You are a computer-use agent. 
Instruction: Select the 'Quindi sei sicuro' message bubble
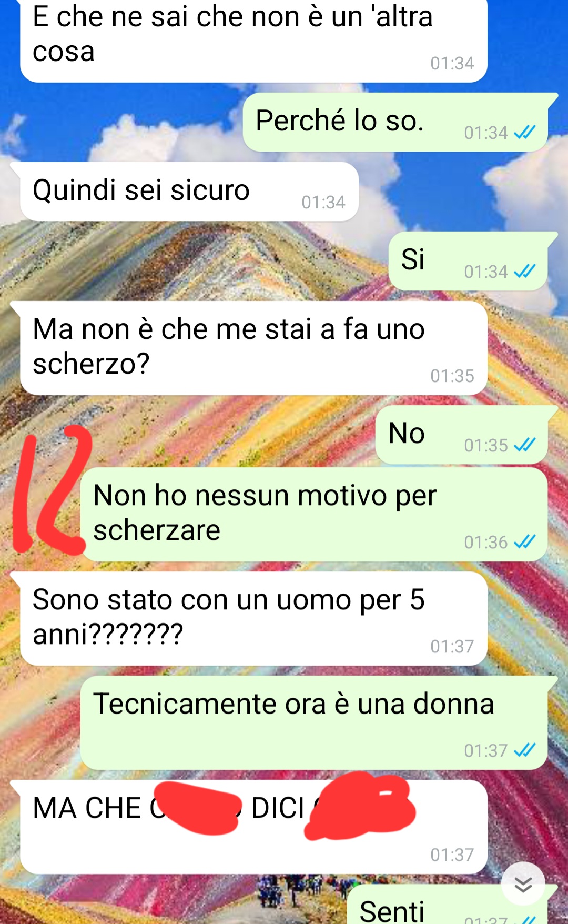pyautogui.click(x=185, y=191)
